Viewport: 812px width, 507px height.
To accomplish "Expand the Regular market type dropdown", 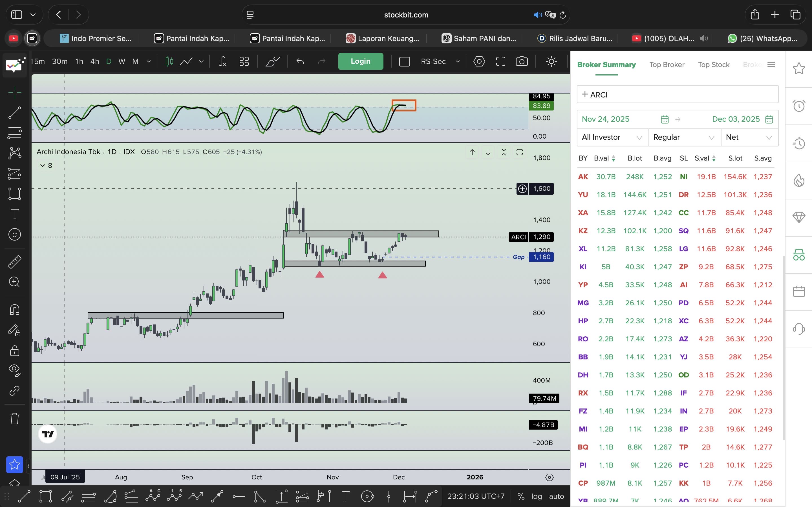I will pyautogui.click(x=684, y=137).
